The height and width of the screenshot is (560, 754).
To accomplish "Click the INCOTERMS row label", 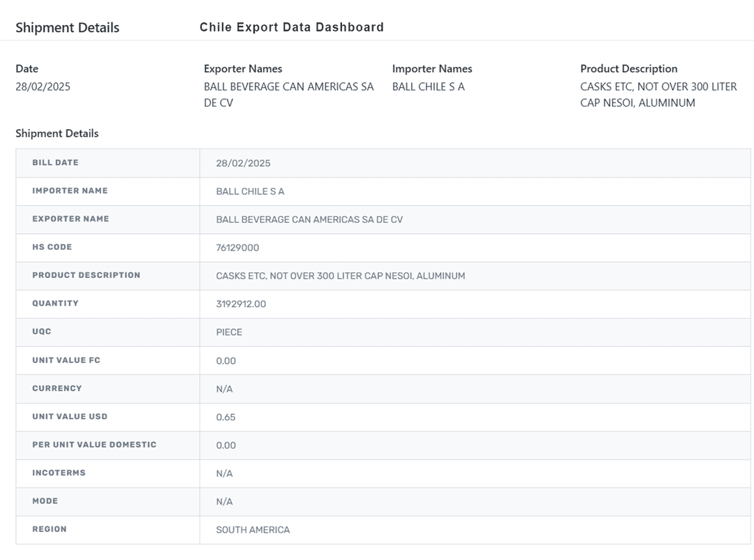I will [59, 473].
